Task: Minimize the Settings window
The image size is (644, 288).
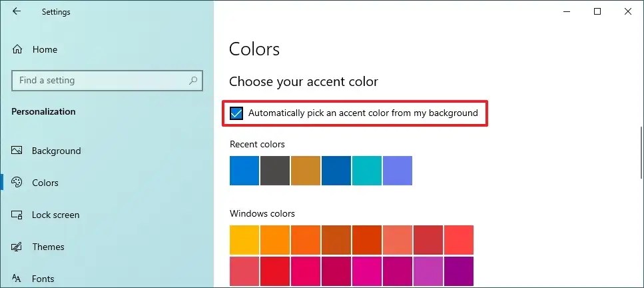Action: click(x=567, y=11)
